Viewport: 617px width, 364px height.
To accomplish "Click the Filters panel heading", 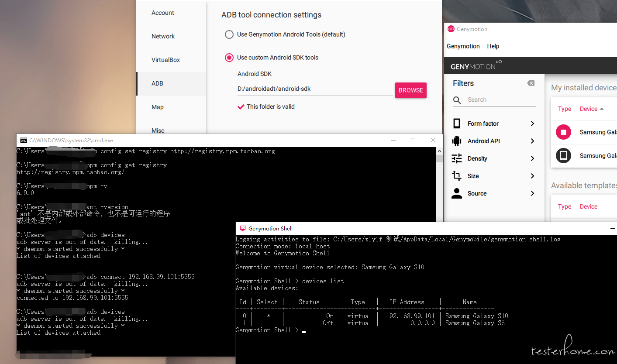I will point(463,83).
